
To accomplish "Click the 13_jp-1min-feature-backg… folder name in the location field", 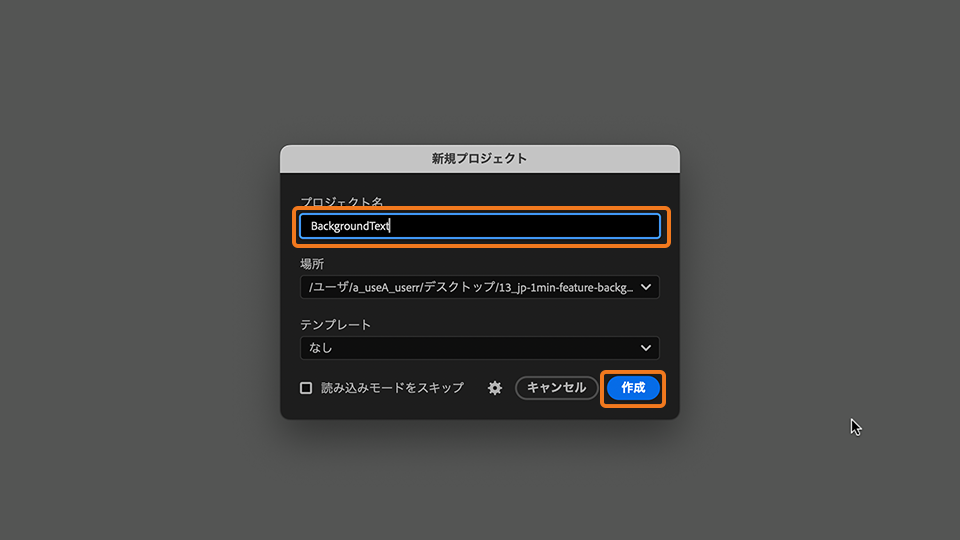I will [x=566, y=287].
